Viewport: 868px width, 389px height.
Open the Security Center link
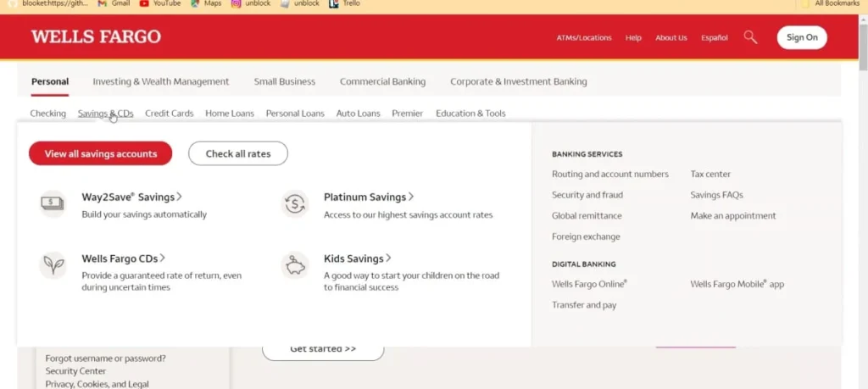(75, 370)
